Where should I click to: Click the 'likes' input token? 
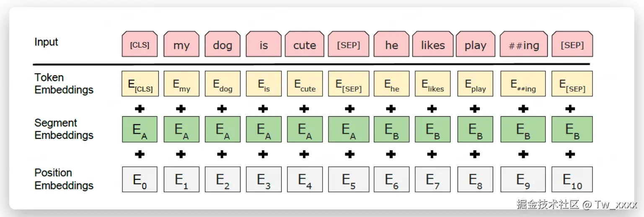pyautogui.click(x=433, y=44)
